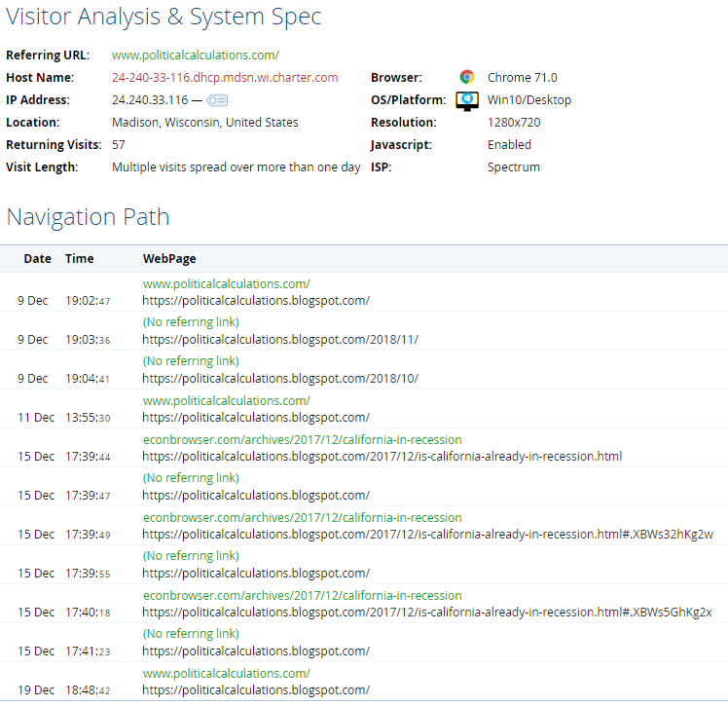Click No referring link at 17:39:55
This screenshot has height=706, width=728.
(x=191, y=556)
